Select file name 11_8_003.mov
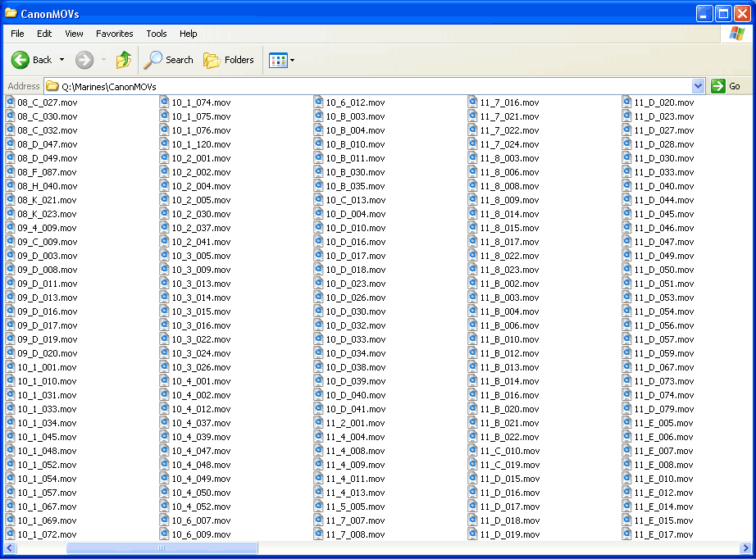 [510, 158]
